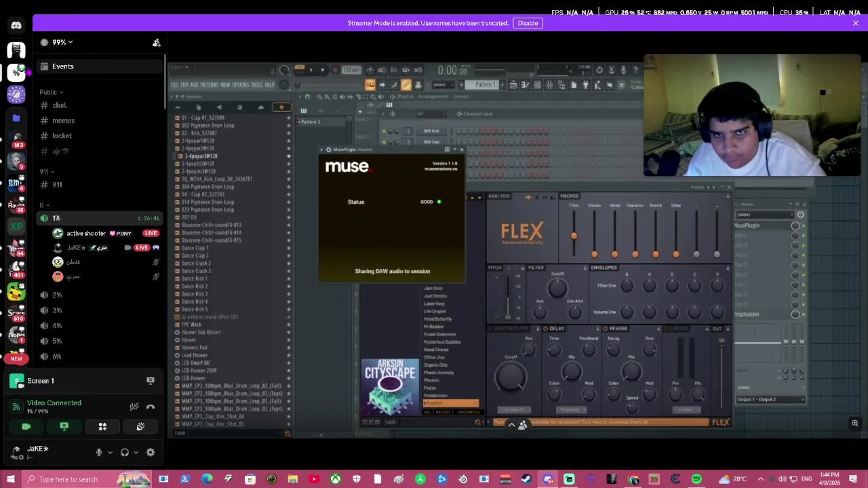Click the Windows Start button

(x=11, y=479)
